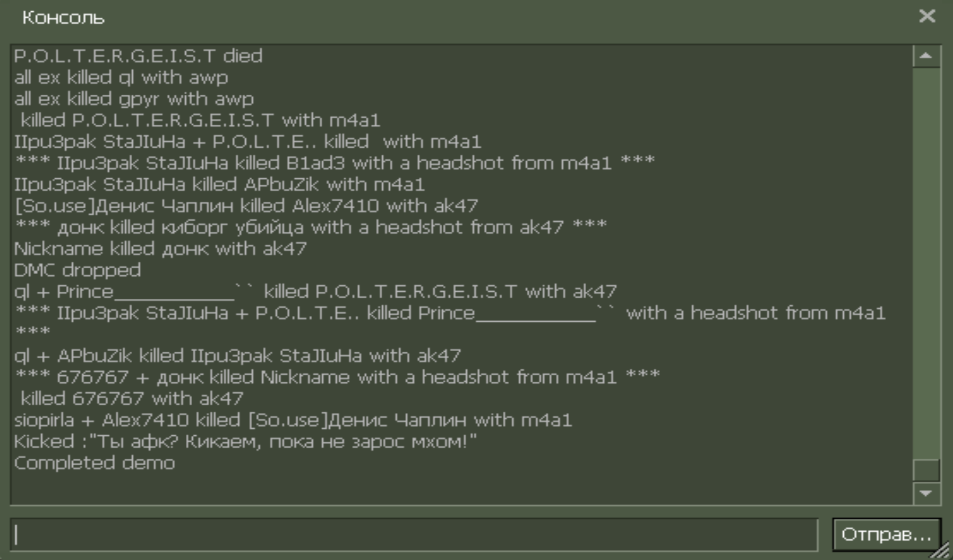Image resolution: width=953 pixels, height=560 pixels.
Task: Click the 'DMC dropped' log entry
Action: click(77, 270)
